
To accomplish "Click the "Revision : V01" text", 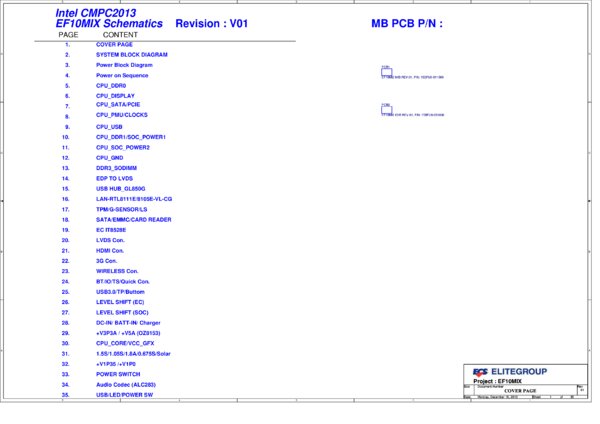I will 211,24.
